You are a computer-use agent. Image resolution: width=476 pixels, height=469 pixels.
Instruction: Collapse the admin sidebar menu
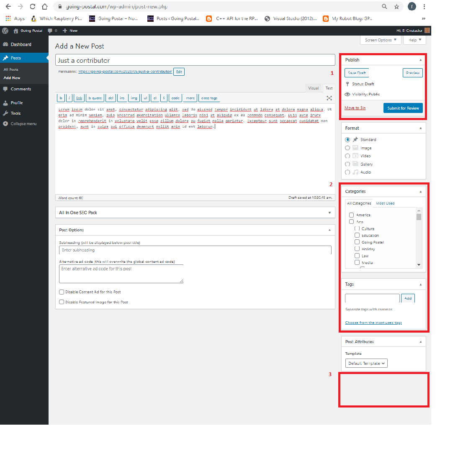(23, 124)
